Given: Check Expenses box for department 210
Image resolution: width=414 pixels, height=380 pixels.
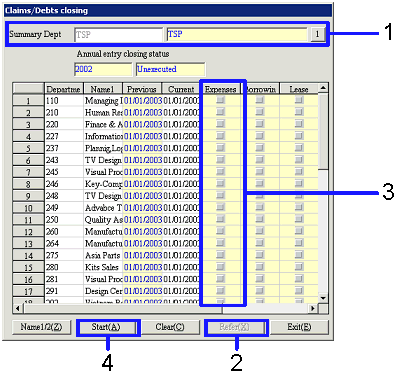Looking at the screenshot, I should (220, 112).
